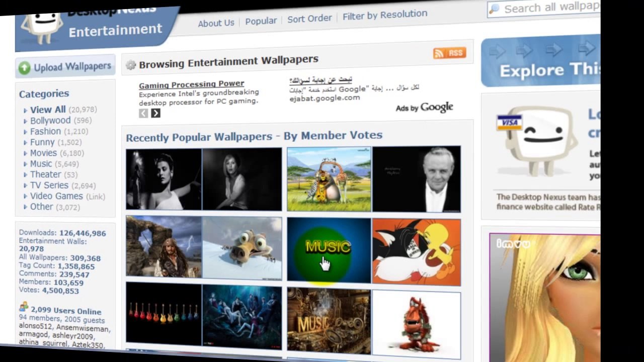Click the search all wallpapers field
644x362 pixels.
click(x=544, y=8)
